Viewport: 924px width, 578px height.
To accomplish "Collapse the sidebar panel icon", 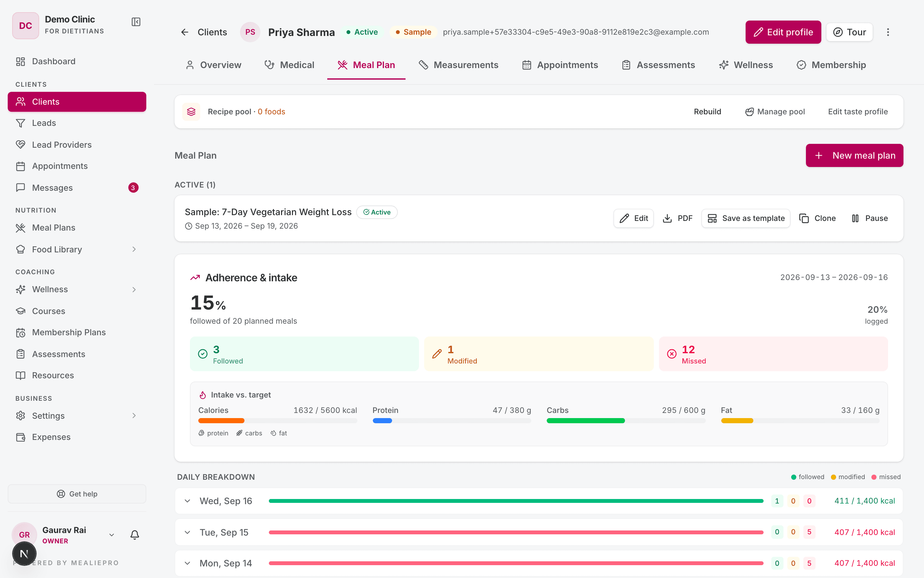I will pos(136,22).
